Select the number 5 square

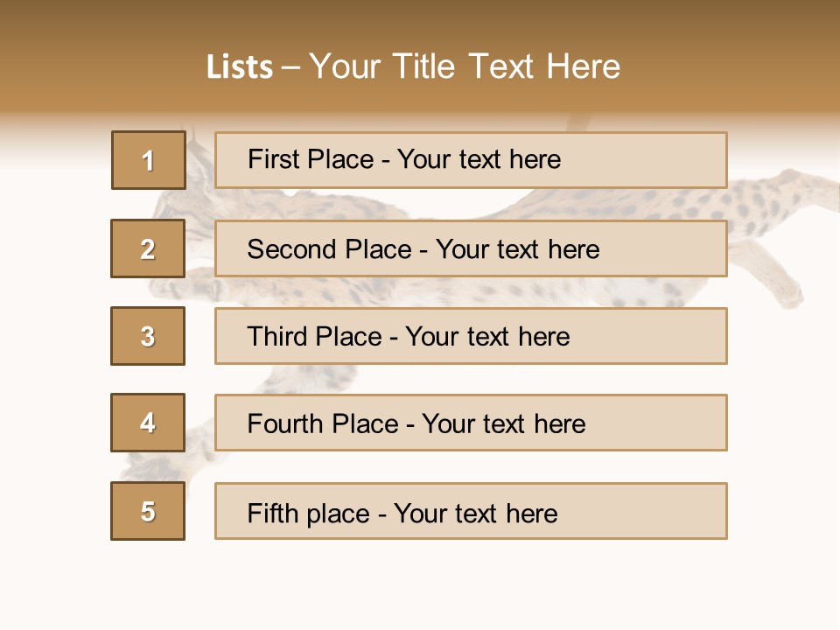149,511
